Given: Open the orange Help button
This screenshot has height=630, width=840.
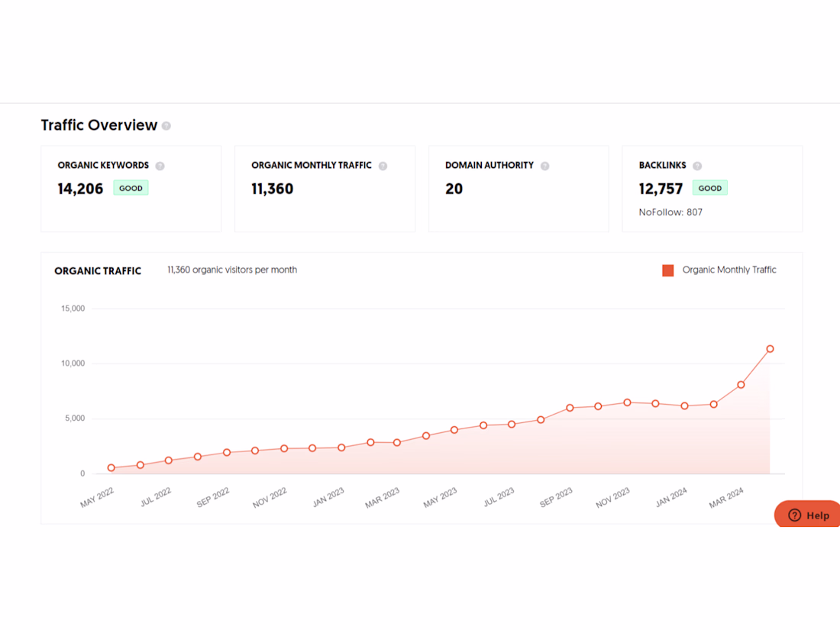Looking at the screenshot, I should [x=808, y=515].
